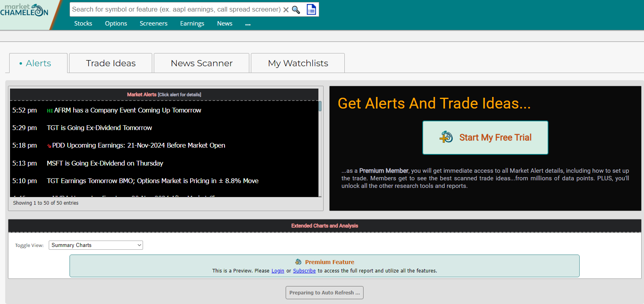
Task: Click the Extended Charts and Analysis header
Action: pos(324,226)
